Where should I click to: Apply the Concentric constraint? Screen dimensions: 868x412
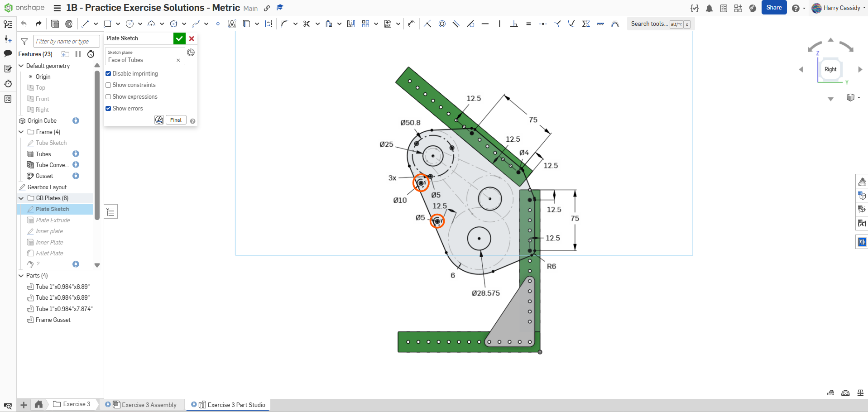pyautogui.click(x=442, y=24)
